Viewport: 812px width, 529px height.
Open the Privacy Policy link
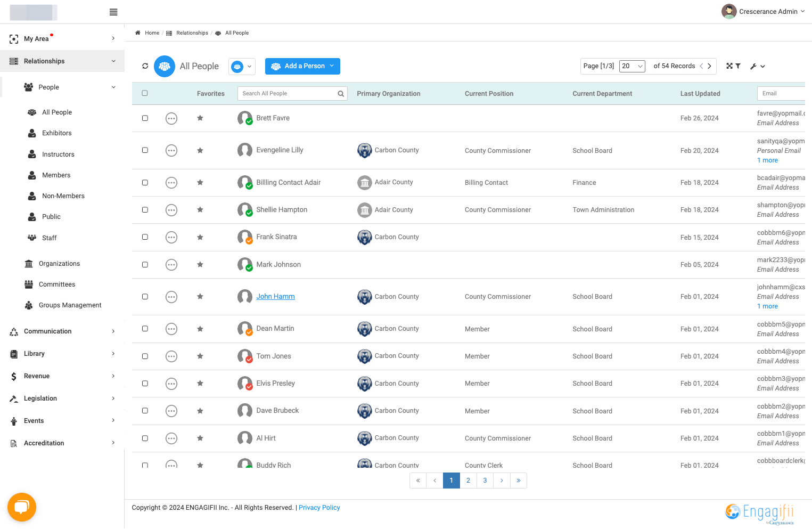click(319, 508)
